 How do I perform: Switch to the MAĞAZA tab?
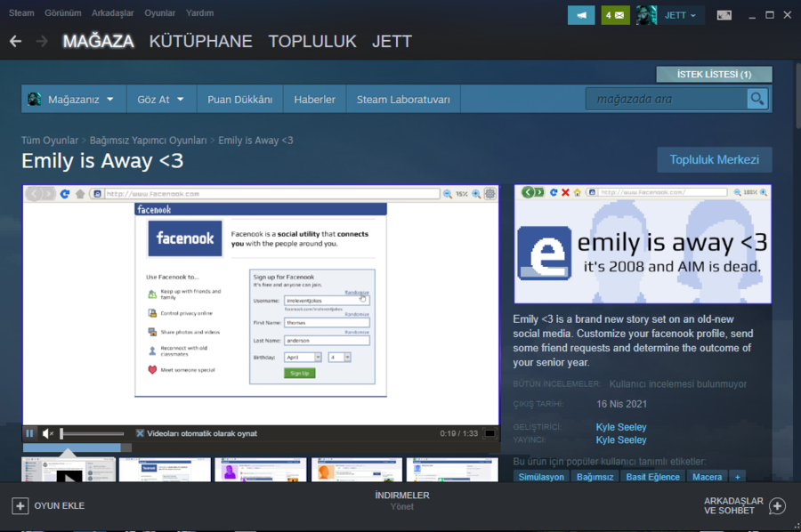(x=98, y=41)
